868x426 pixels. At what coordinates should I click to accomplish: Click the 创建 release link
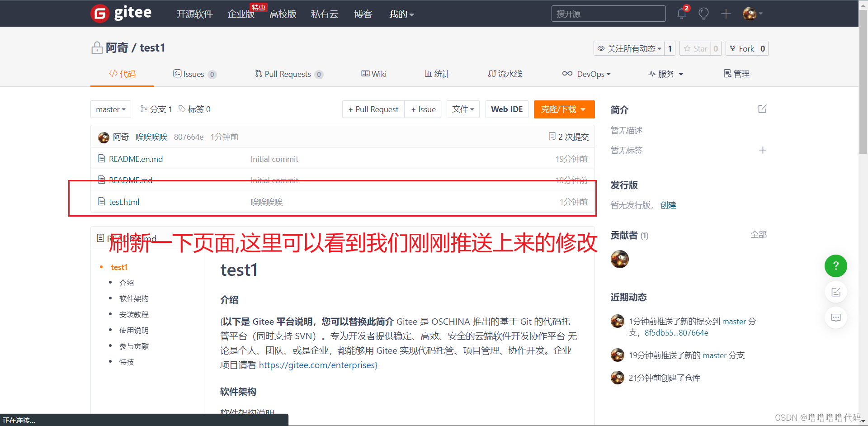tap(668, 205)
